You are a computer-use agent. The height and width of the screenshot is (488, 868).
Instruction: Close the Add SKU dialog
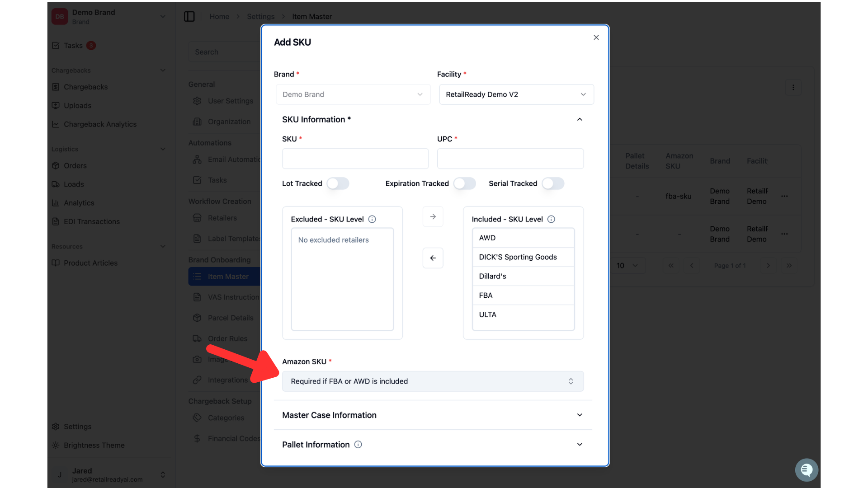pos(596,38)
